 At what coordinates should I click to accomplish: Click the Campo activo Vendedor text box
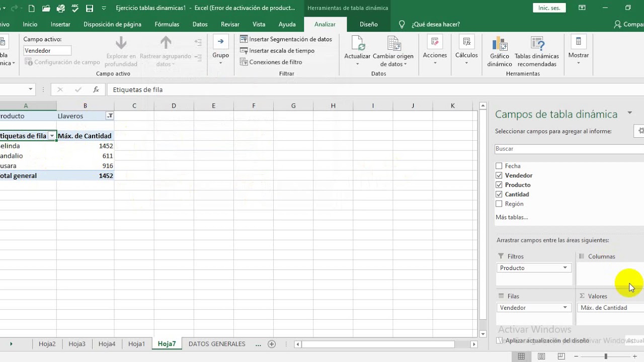[47, 51]
